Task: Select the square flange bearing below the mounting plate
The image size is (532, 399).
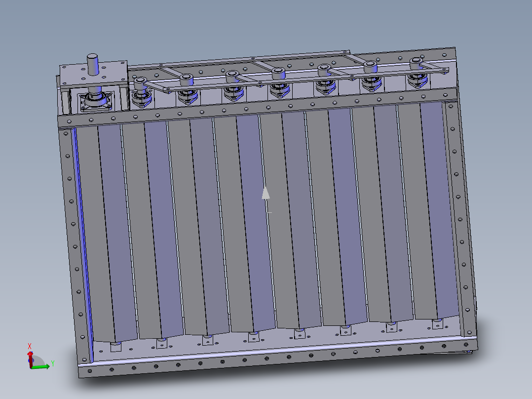Action: coord(96,101)
